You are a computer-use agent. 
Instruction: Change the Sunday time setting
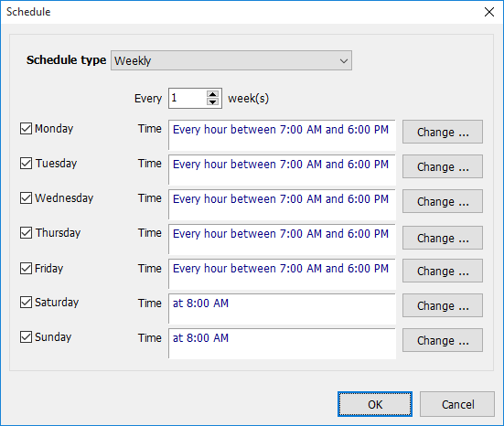[443, 340]
